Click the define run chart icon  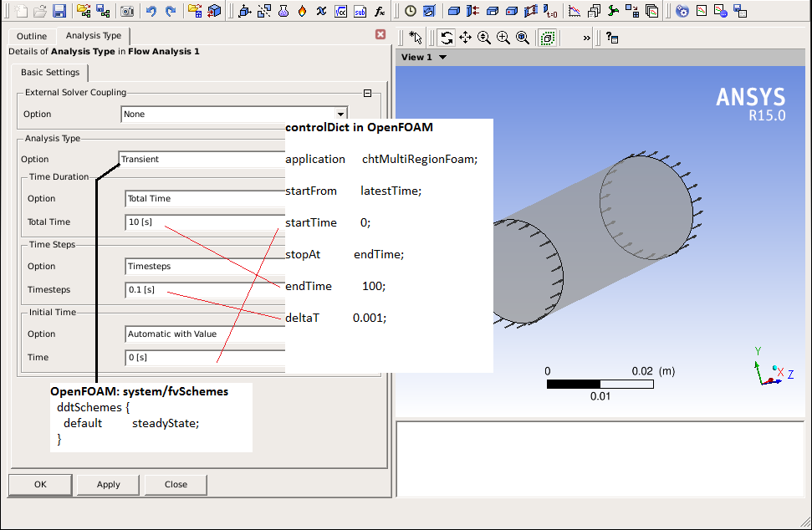(702, 10)
